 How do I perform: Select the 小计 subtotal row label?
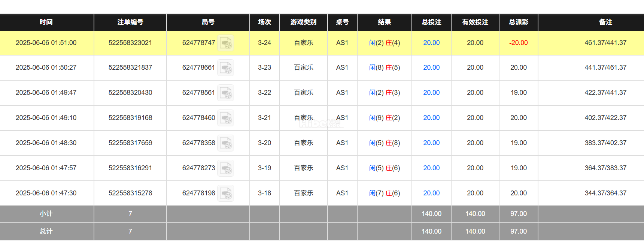(46, 214)
